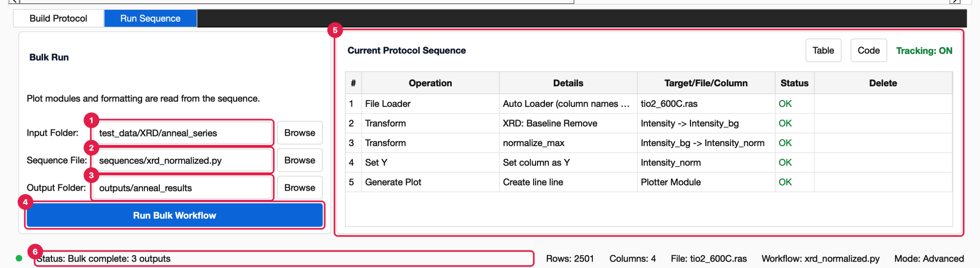Click the Columns: 4 status entry

point(633,259)
